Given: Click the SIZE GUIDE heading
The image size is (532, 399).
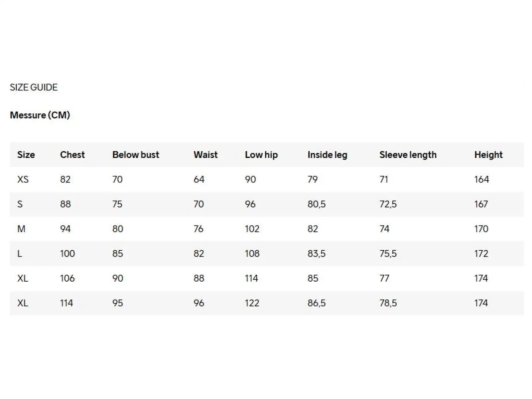Looking at the screenshot, I should [x=34, y=87].
